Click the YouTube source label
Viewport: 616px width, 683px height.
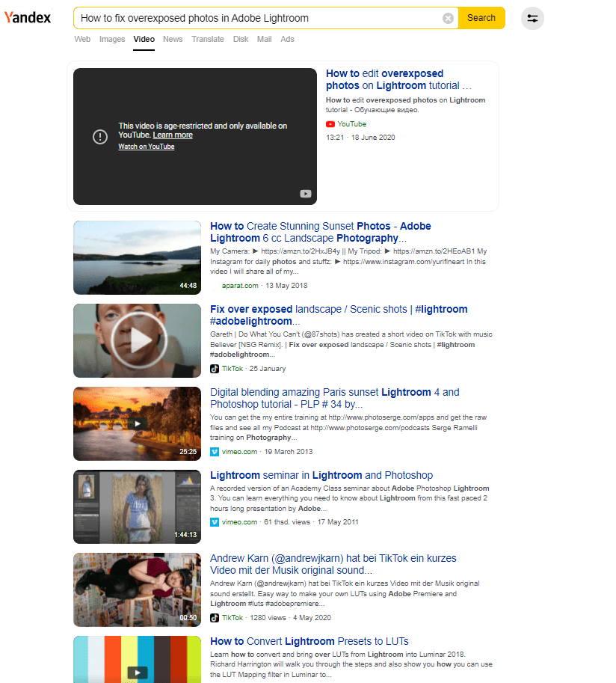pyautogui.click(x=352, y=124)
